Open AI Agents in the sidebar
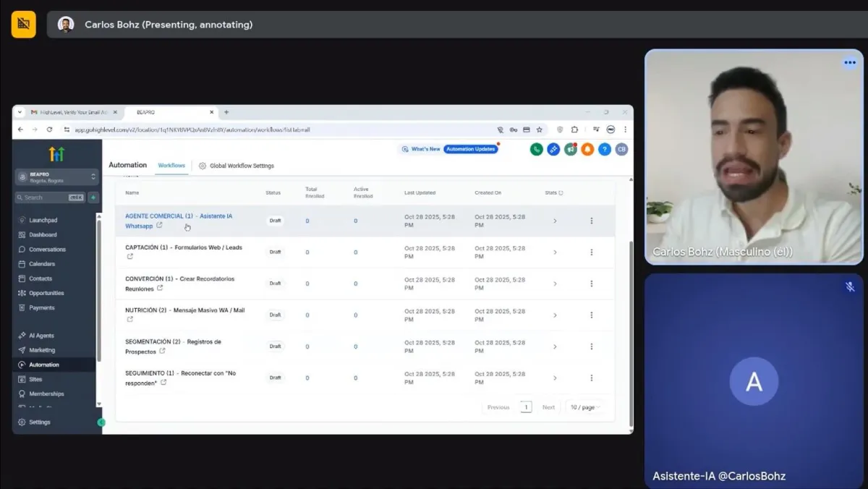This screenshot has width=868, height=489. tap(41, 336)
